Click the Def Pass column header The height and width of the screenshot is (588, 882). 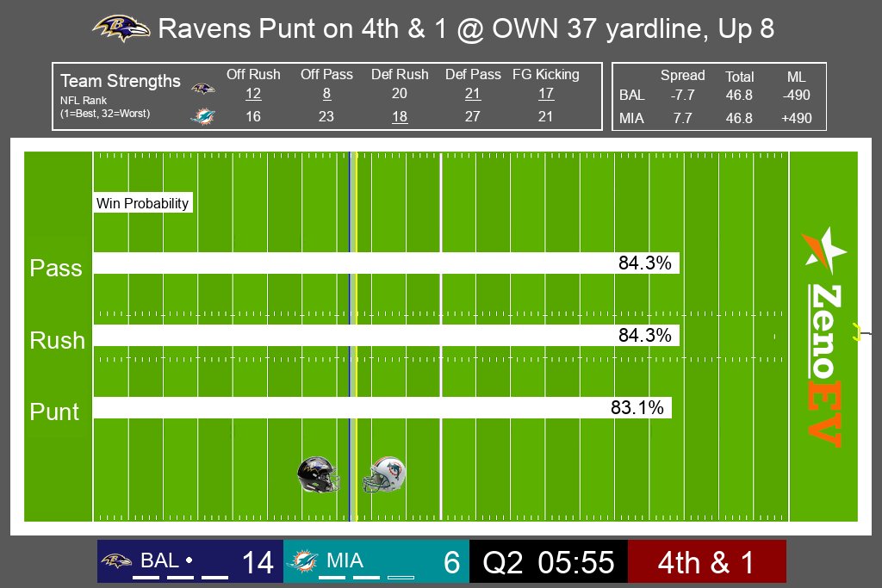click(x=473, y=74)
